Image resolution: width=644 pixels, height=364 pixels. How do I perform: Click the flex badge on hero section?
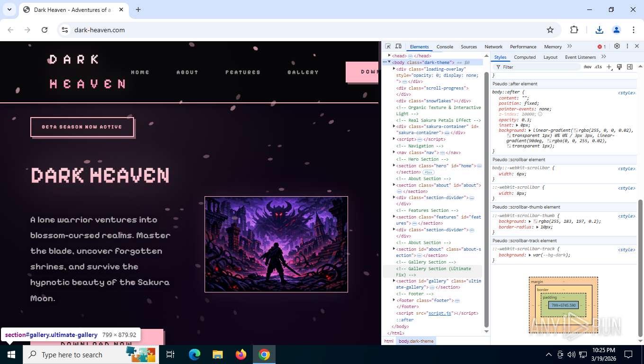tap(428, 172)
